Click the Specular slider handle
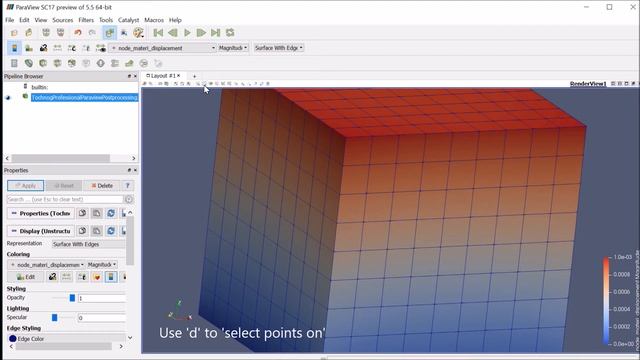The height and width of the screenshot is (360, 640). pyautogui.click(x=54, y=318)
